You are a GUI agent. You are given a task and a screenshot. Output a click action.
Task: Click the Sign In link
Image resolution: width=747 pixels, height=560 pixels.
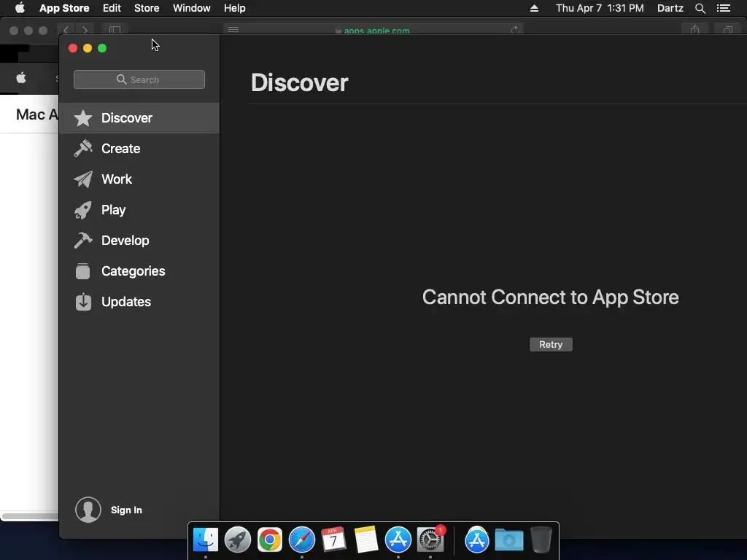click(126, 510)
